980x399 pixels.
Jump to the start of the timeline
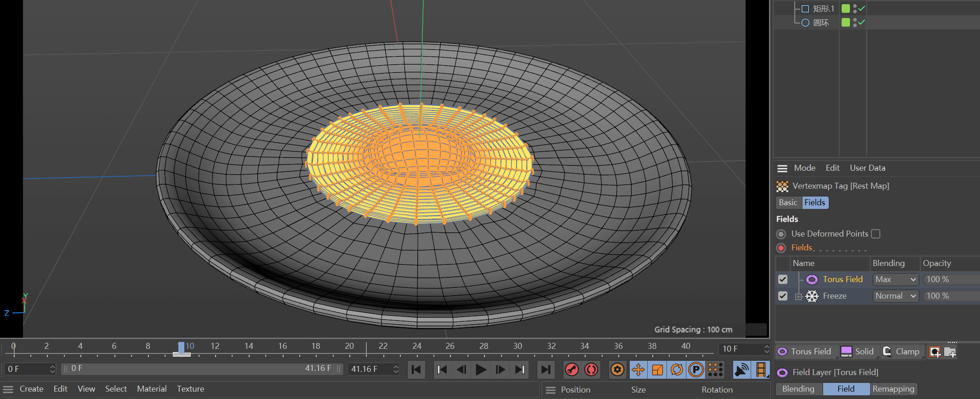click(x=416, y=370)
